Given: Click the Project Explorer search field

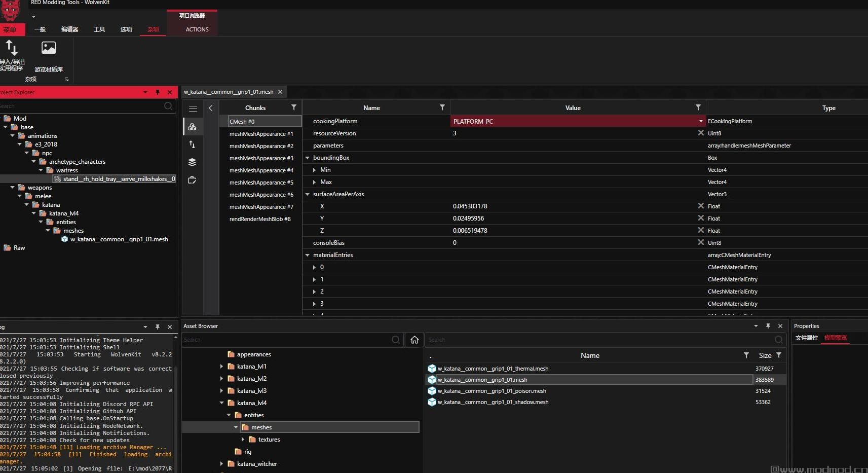Looking at the screenshot, I should pyautogui.click(x=81, y=106).
